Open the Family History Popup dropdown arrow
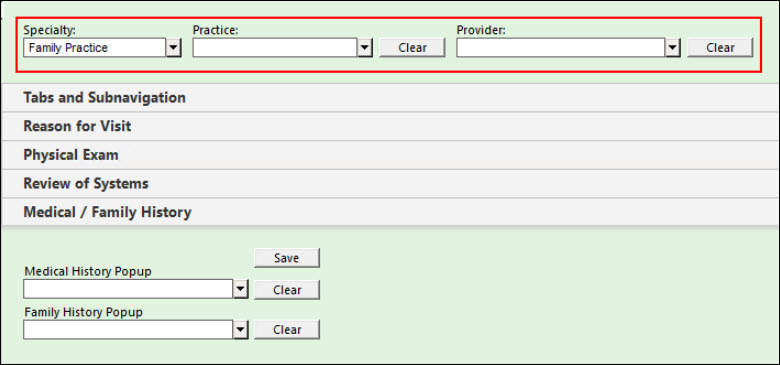The image size is (780, 365). click(x=240, y=330)
